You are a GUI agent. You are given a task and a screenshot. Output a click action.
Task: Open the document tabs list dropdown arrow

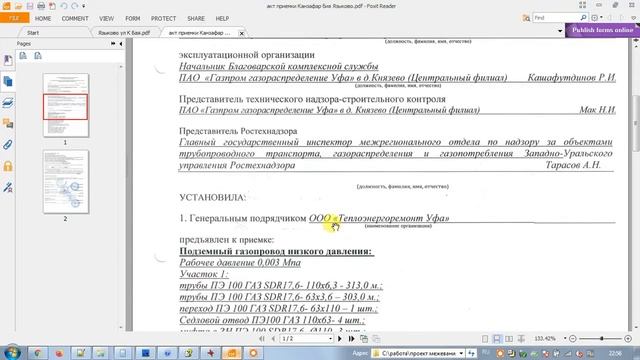560,31
